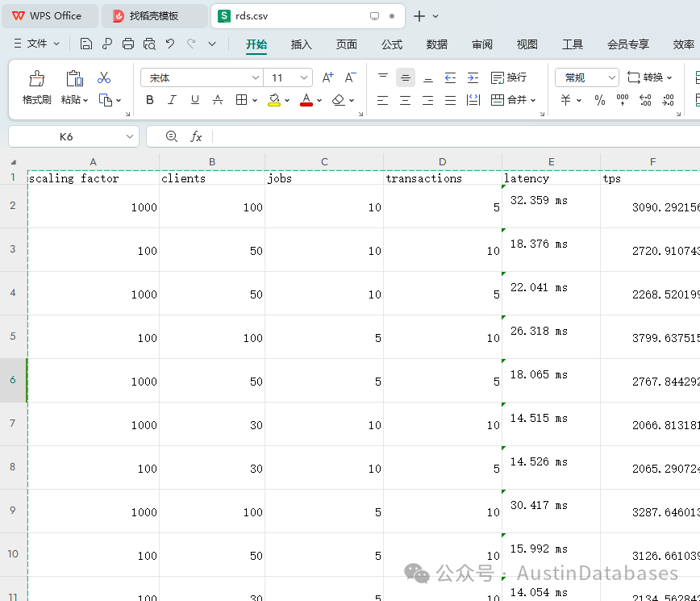Align text left
This screenshot has width=700, height=601.
pos(382,100)
